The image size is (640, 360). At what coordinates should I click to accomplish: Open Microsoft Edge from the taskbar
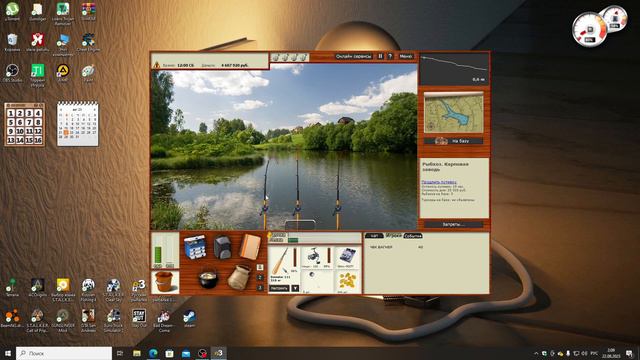click(153, 353)
